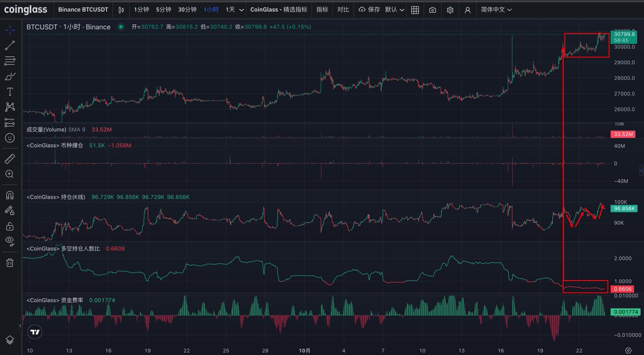644x355 pixels.
Task: Open the prediction and measurement tools
Action: [10, 122]
